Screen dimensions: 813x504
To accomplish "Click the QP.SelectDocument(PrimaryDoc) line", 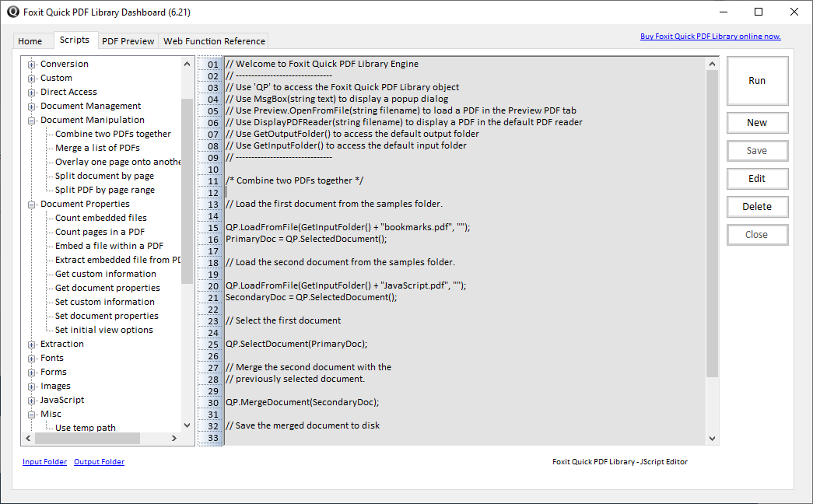I will tap(296, 344).
